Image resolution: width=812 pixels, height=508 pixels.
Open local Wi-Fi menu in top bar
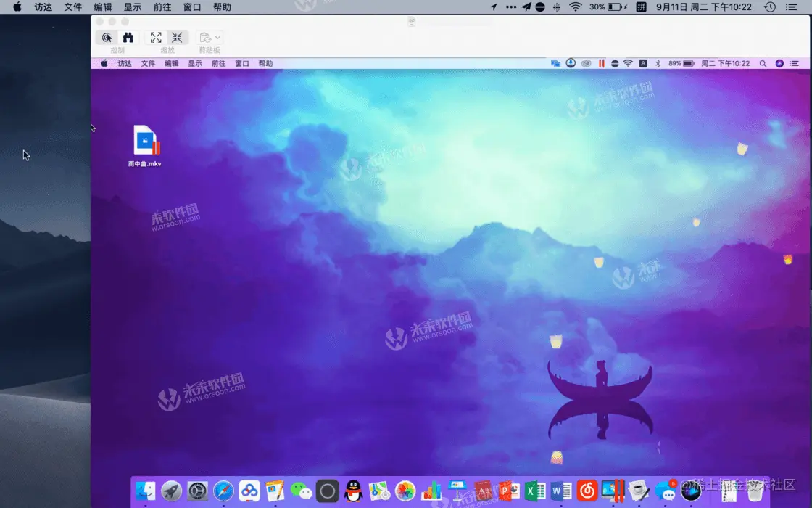[x=576, y=7]
